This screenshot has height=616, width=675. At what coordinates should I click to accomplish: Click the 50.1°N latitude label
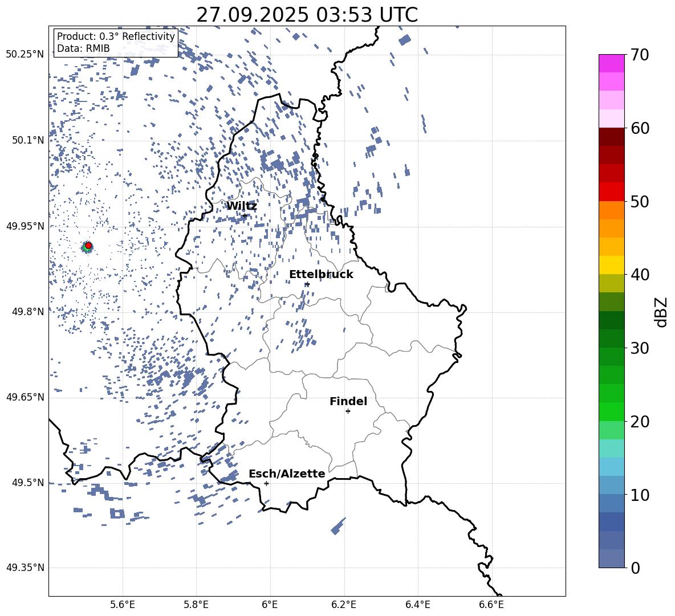tap(28, 140)
